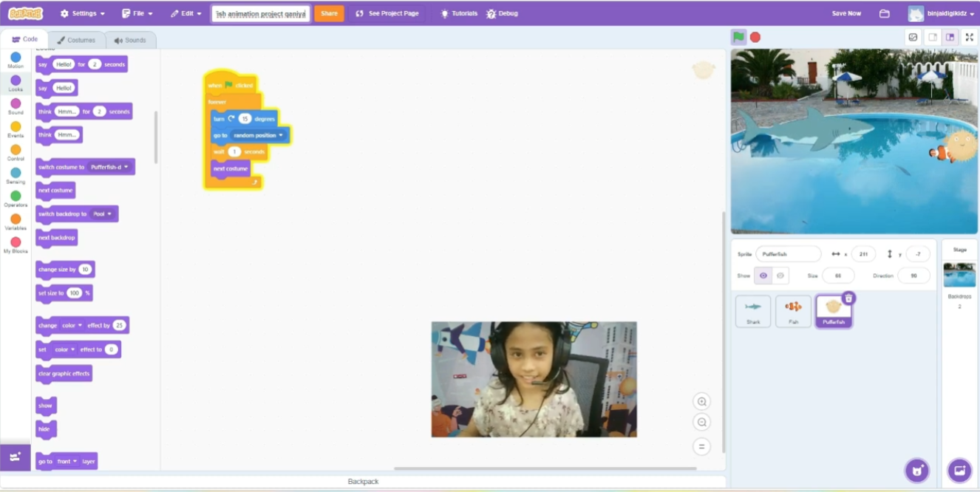The height and width of the screenshot is (492, 980).
Task: Switch to the Code tab
Action: click(x=24, y=40)
